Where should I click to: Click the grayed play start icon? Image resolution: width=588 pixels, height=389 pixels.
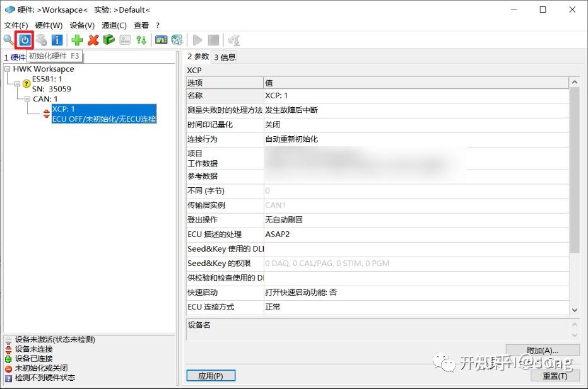[197, 40]
